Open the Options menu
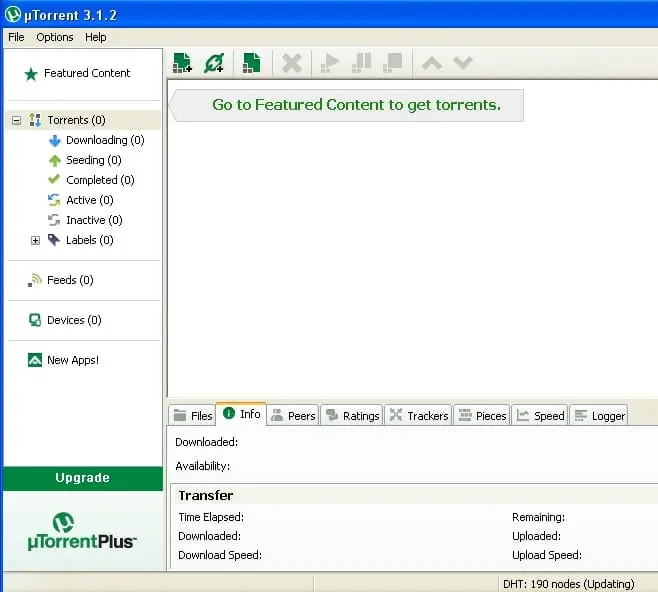 tap(55, 37)
